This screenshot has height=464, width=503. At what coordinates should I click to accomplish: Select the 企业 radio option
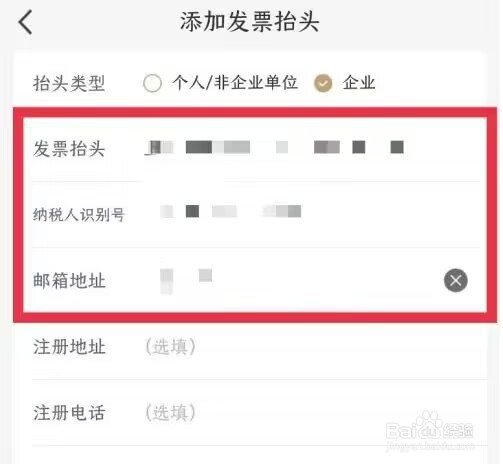[323, 83]
